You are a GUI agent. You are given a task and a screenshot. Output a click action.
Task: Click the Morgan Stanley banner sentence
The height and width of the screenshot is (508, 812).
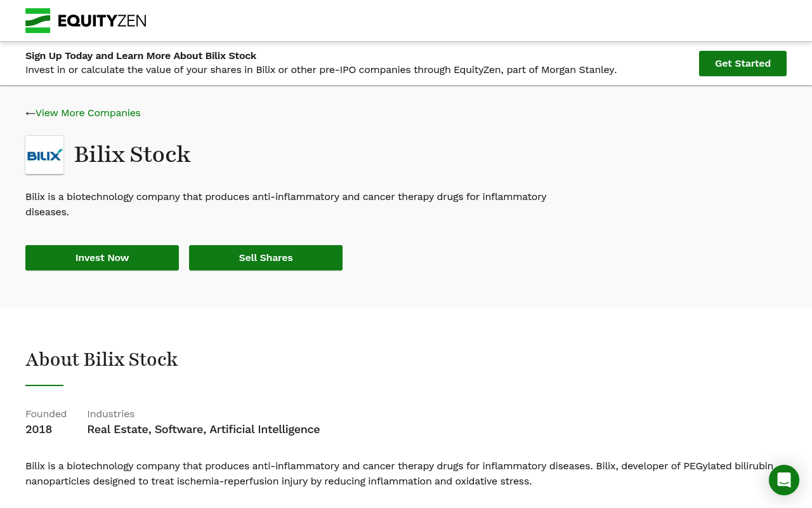point(321,70)
